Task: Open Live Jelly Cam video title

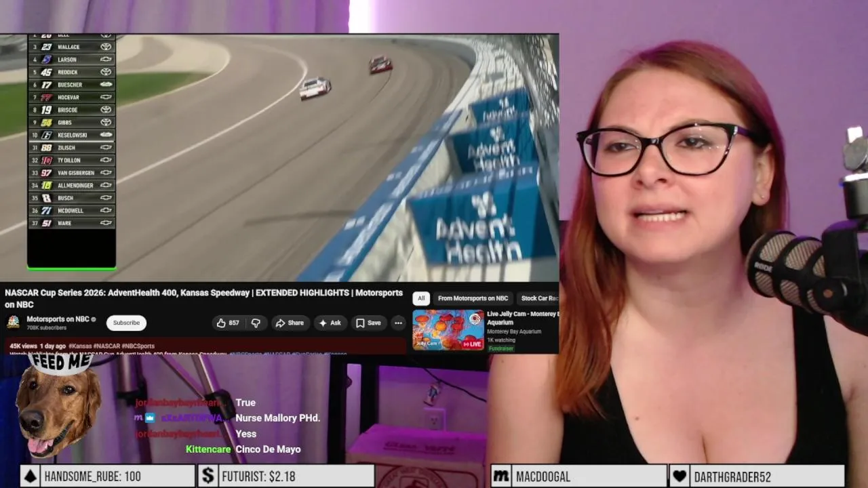Action: tap(523, 318)
